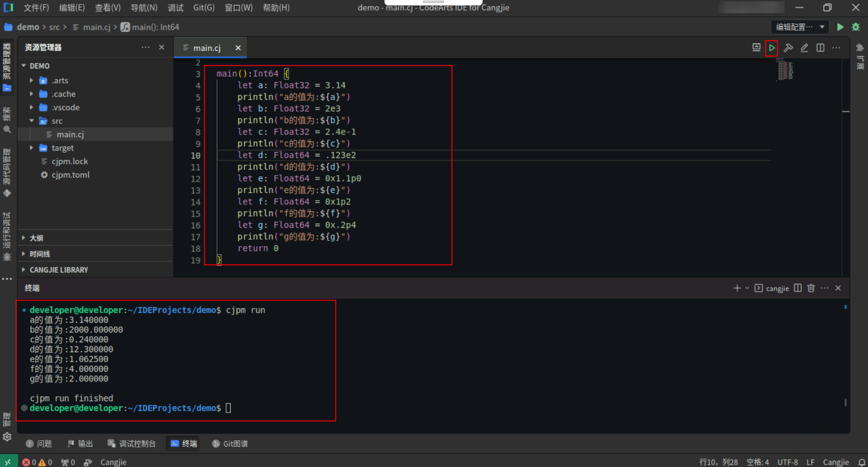Split the editor with the split icon
Screen dimensions: 868x467
820,48
